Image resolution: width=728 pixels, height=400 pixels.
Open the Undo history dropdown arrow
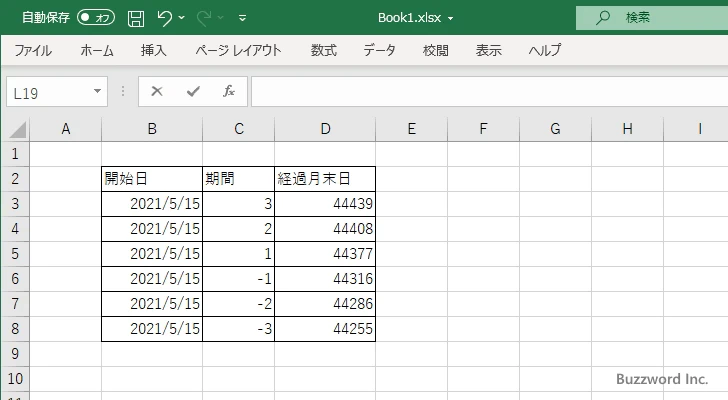(182, 18)
